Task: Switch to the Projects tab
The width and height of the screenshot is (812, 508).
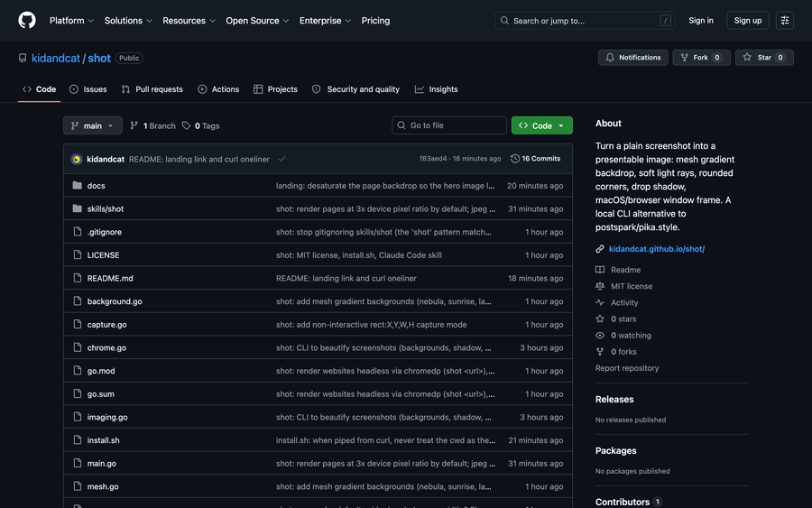Action: (275, 89)
